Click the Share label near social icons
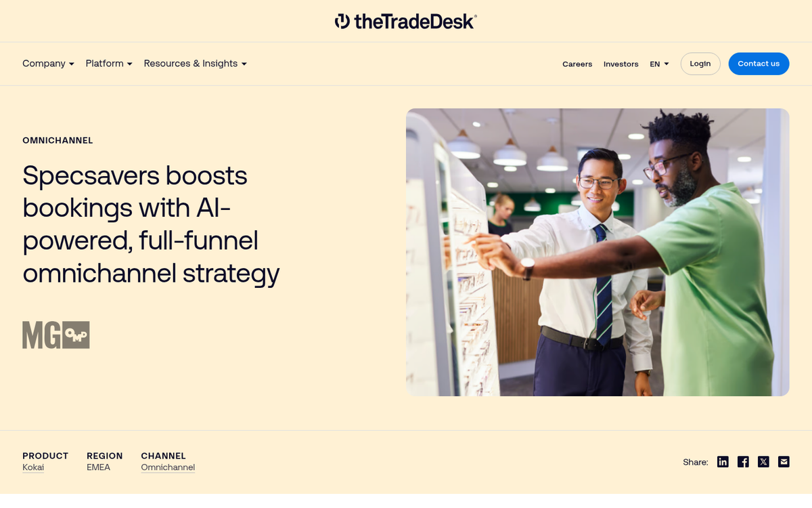The height and width of the screenshot is (508, 812). tap(695, 462)
